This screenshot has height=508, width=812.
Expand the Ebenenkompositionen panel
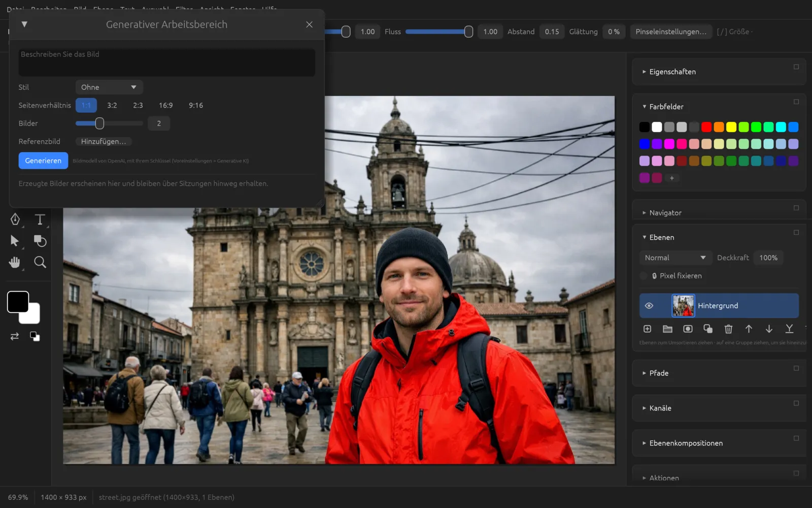[685, 443]
